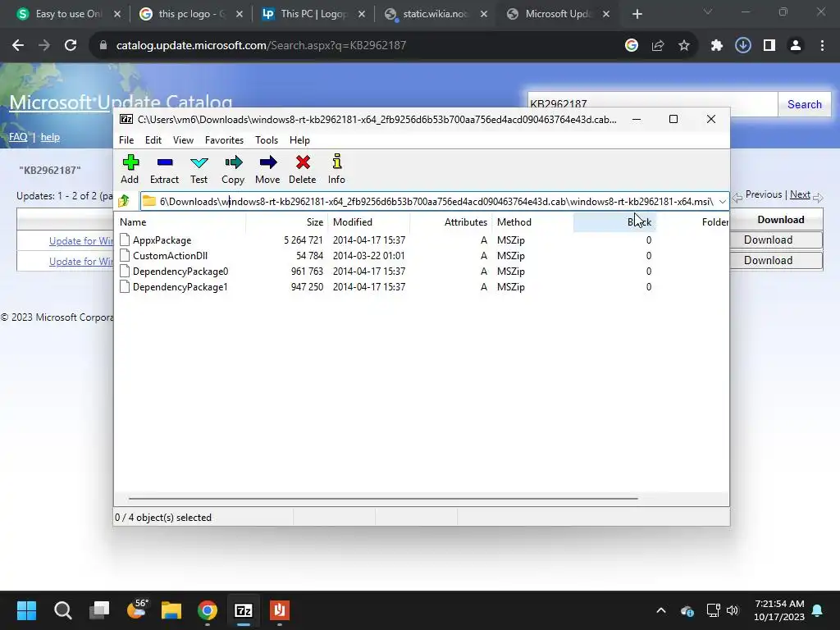Open the Tools menu in 7-Zip
The width and height of the screenshot is (840, 630).
coord(267,139)
